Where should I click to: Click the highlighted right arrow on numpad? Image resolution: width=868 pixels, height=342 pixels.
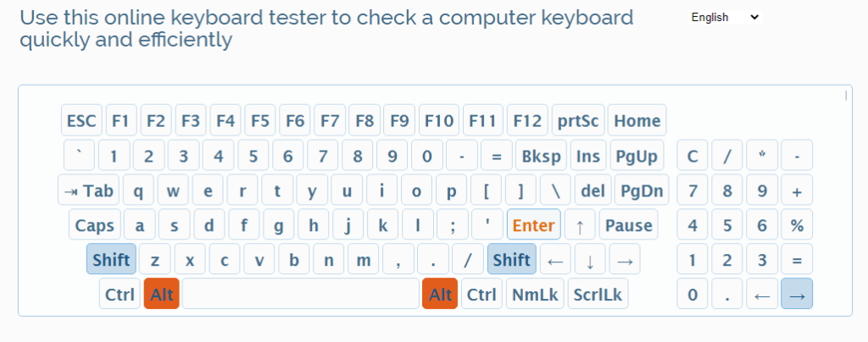click(x=797, y=295)
